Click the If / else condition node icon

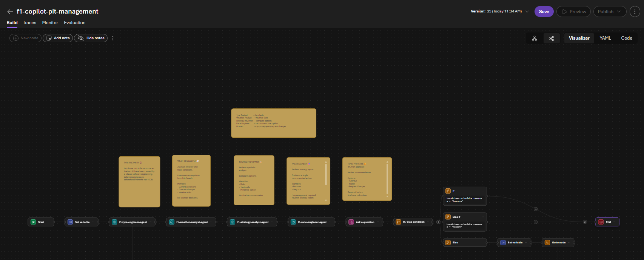[398, 222]
